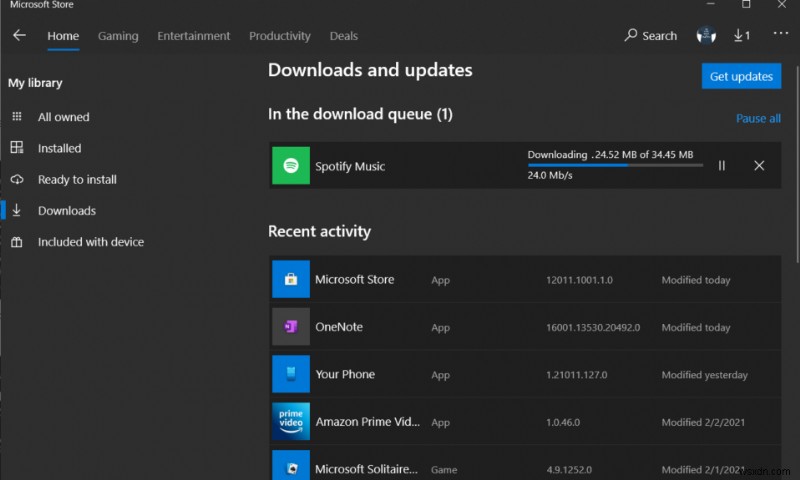Open the Microsoft Solitaire... entry name
Viewport: 800px width, 480px height.
click(x=366, y=469)
